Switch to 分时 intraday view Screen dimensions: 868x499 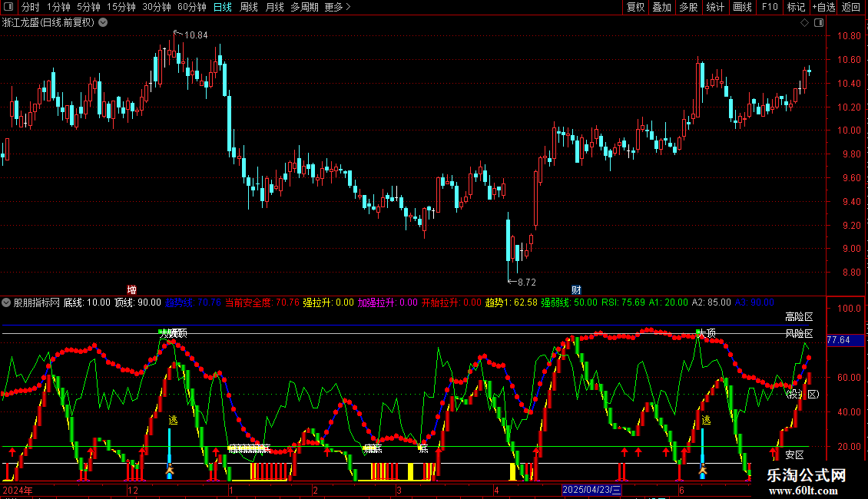(x=31, y=7)
